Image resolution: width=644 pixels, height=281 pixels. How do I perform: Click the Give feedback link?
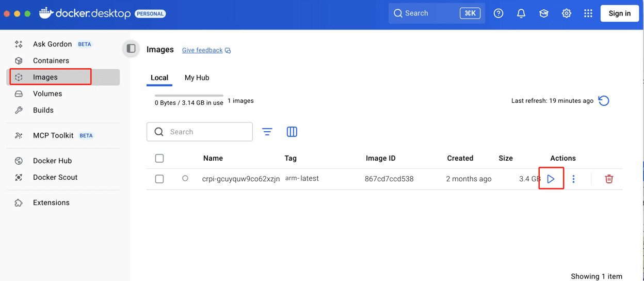[206, 50]
